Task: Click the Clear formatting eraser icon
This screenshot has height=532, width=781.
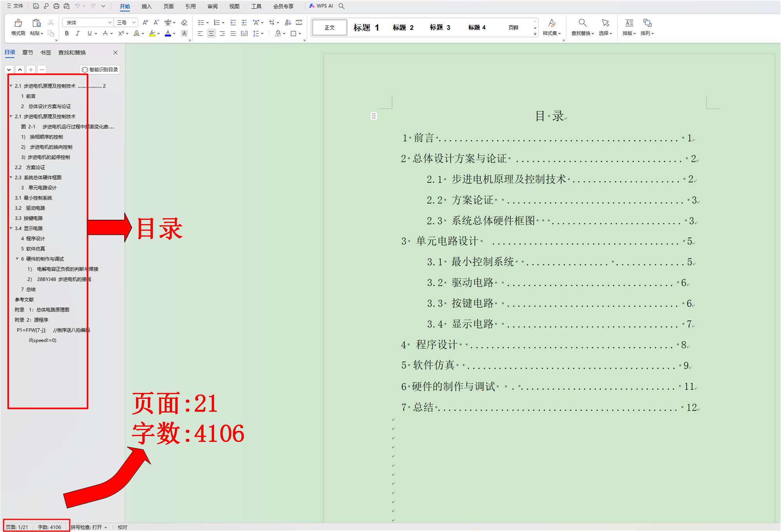Action: pyautogui.click(x=184, y=22)
